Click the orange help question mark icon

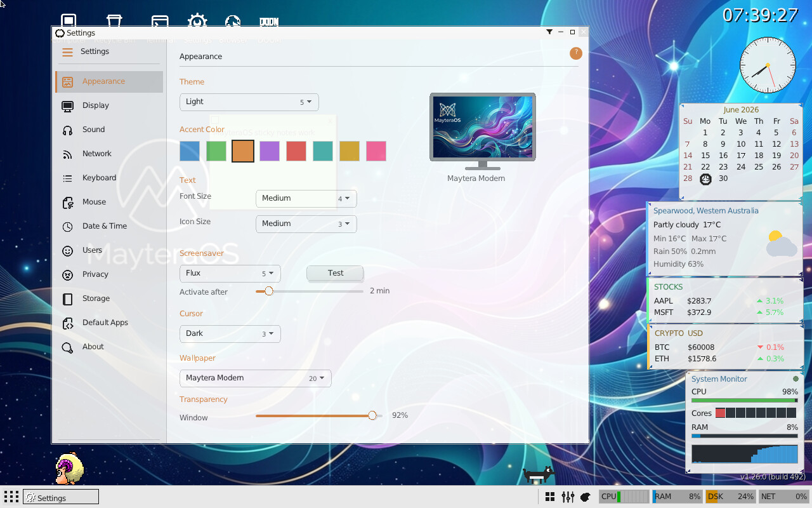[576, 53]
